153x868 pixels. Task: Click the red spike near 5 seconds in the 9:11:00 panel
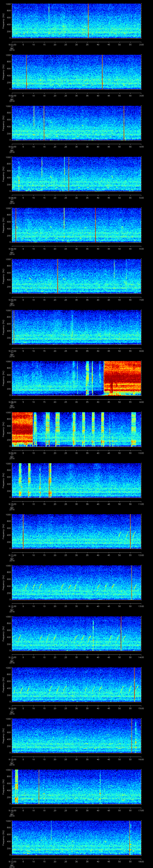click(23, 531)
